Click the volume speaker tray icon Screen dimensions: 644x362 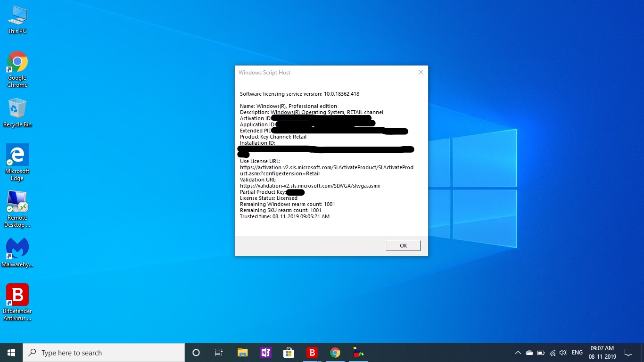coord(563,353)
